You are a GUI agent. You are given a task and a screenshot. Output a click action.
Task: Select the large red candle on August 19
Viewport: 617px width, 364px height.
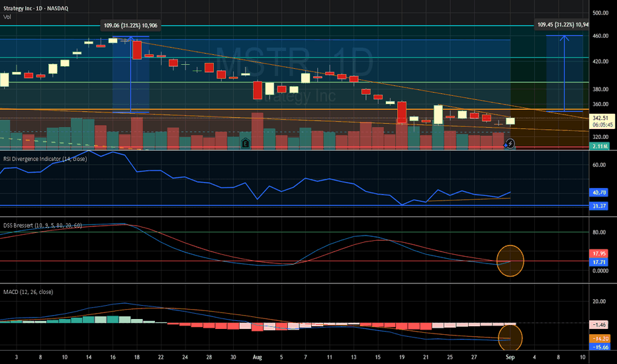(x=402, y=112)
